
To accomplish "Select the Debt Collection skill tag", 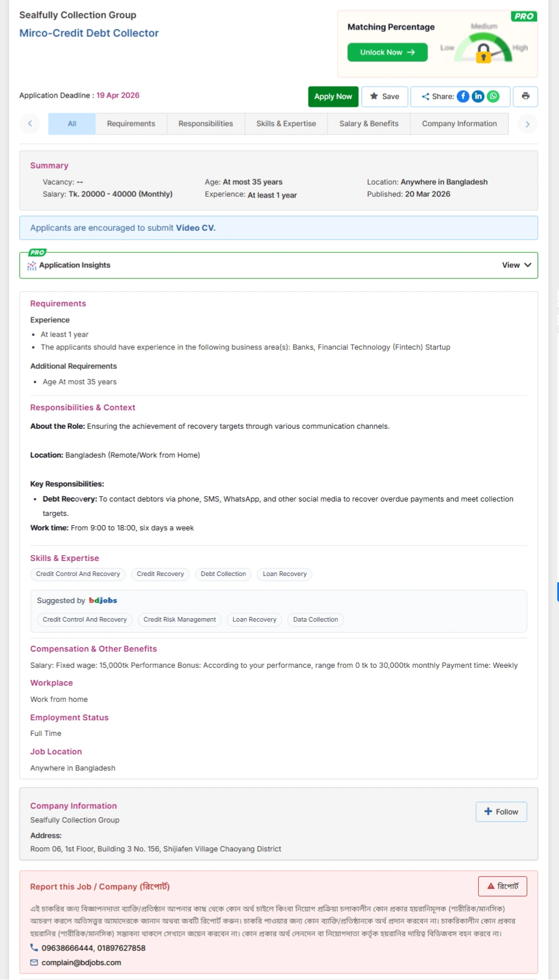I will (x=223, y=574).
